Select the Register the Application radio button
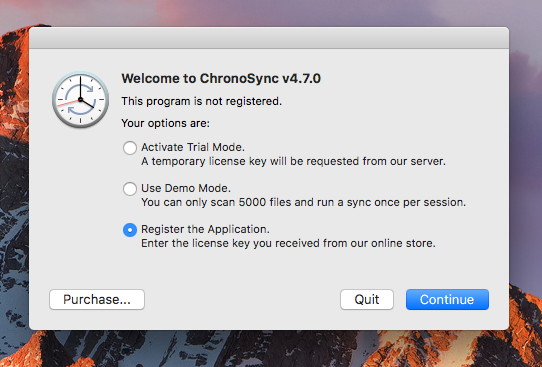The width and height of the screenshot is (542, 367). (x=130, y=230)
